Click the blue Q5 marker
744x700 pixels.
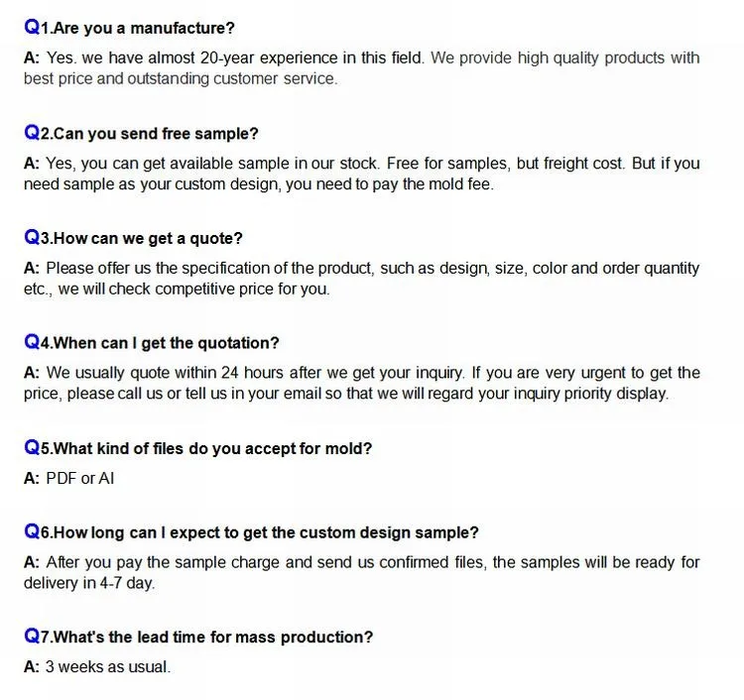36,448
